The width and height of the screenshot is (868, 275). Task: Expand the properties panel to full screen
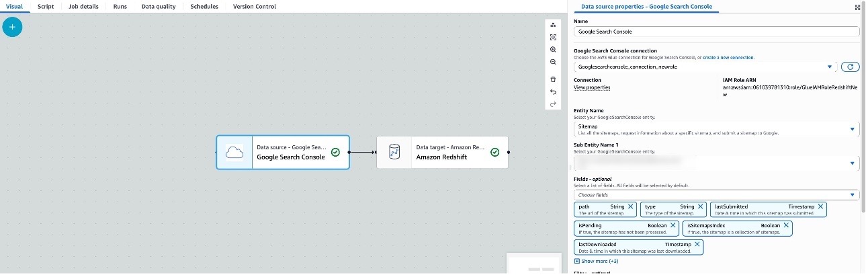(857, 7)
